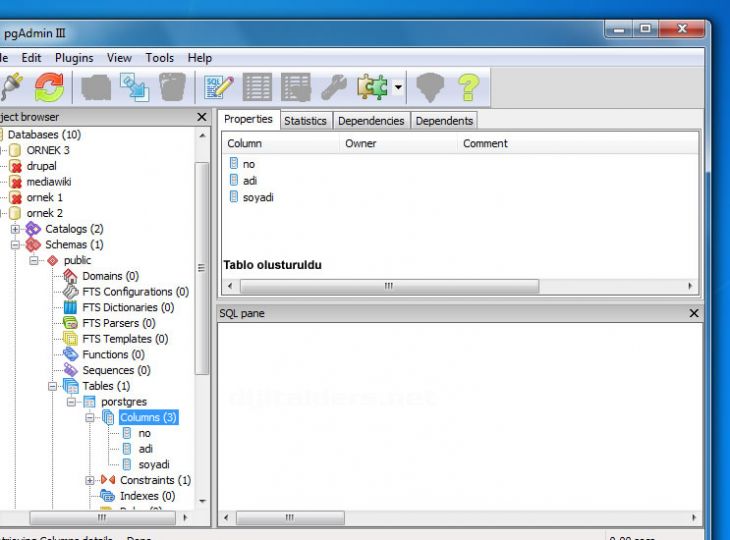730x540 pixels.
Task: Collapse the public schema node
Action: 34,260
